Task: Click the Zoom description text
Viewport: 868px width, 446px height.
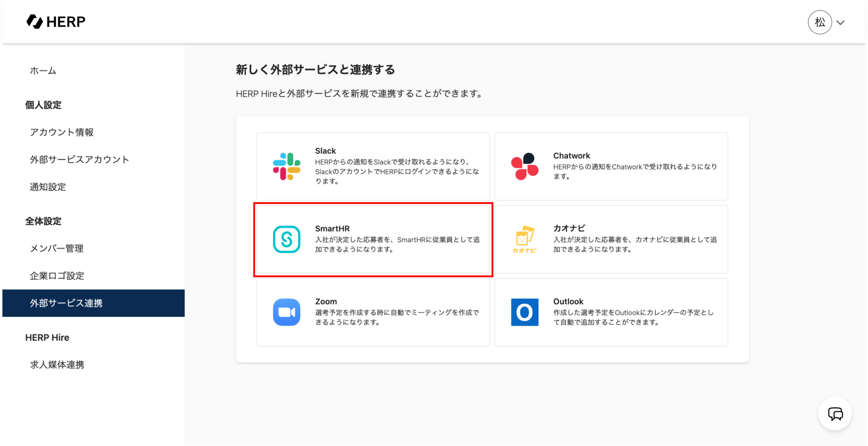Action: click(397, 317)
